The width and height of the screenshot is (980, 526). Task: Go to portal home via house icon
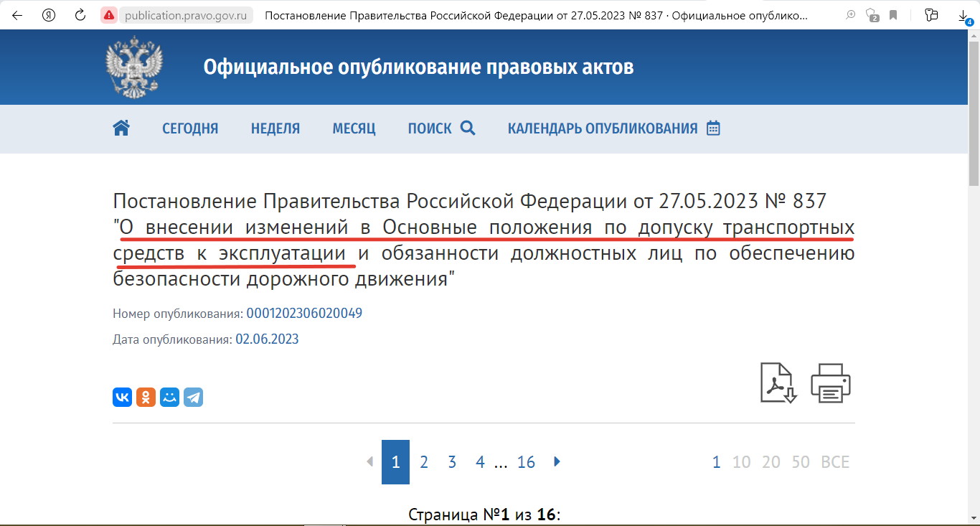121,127
